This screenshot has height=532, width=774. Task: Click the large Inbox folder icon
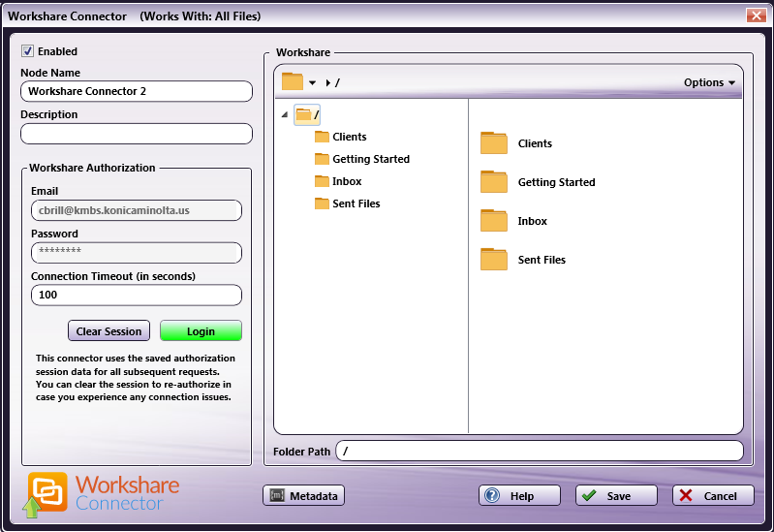pos(494,221)
